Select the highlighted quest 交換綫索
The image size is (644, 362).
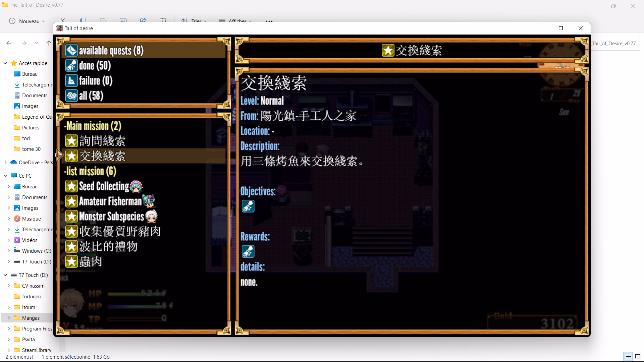144,156
